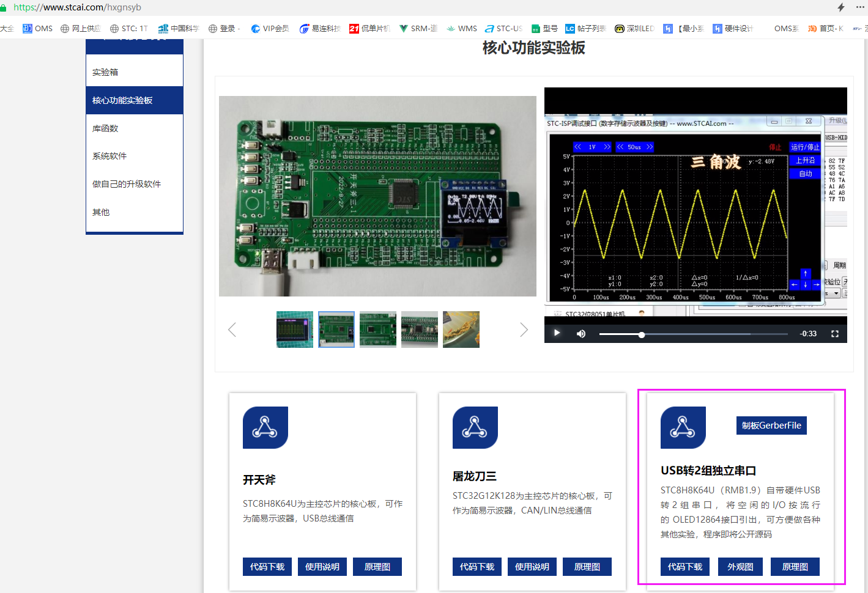Enter fullscreen mode on the video
The image size is (868, 593).
(x=835, y=334)
